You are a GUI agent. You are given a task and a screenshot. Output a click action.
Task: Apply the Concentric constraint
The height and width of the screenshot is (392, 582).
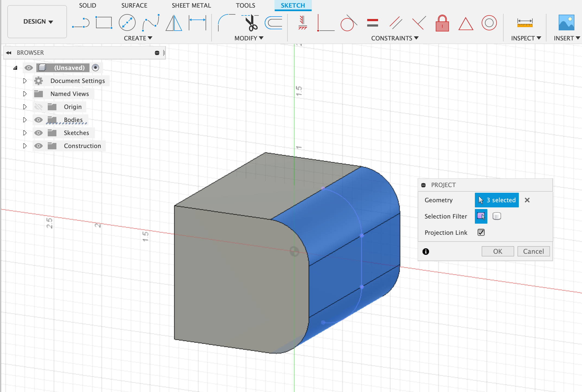(489, 23)
